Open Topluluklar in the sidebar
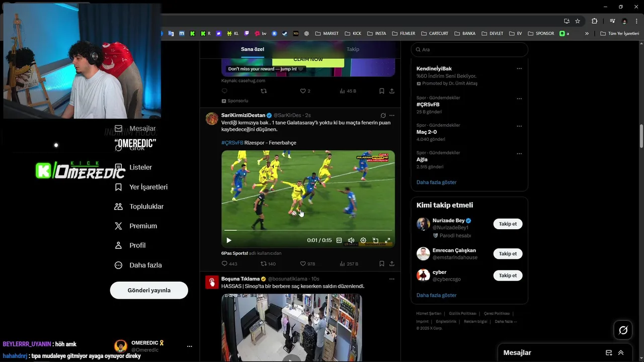This screenshot has width=644, height=362. click(139, 207)
